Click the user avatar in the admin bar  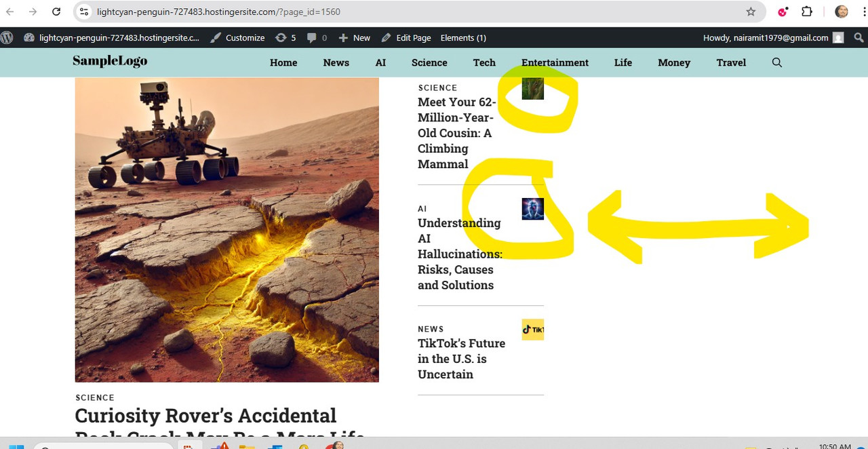point(839,38)
